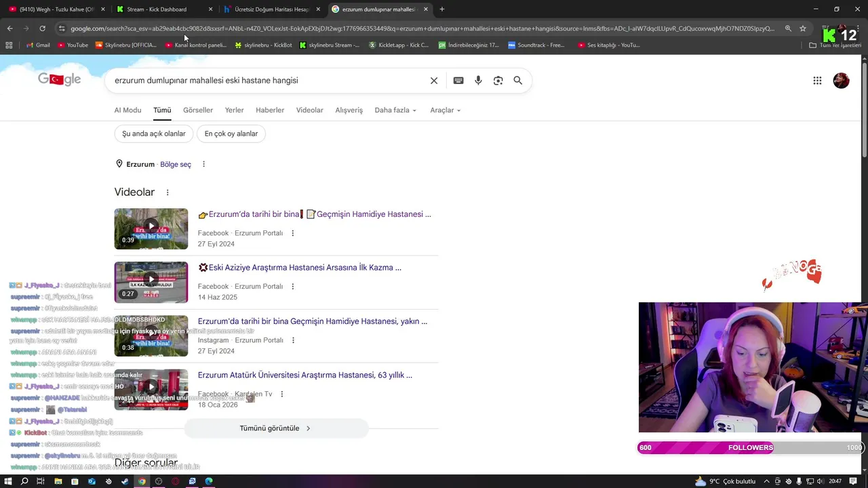Viewport: 868px width, 488px height.
Task: Open Gmail bookmark
Action: tap(38, 45)
